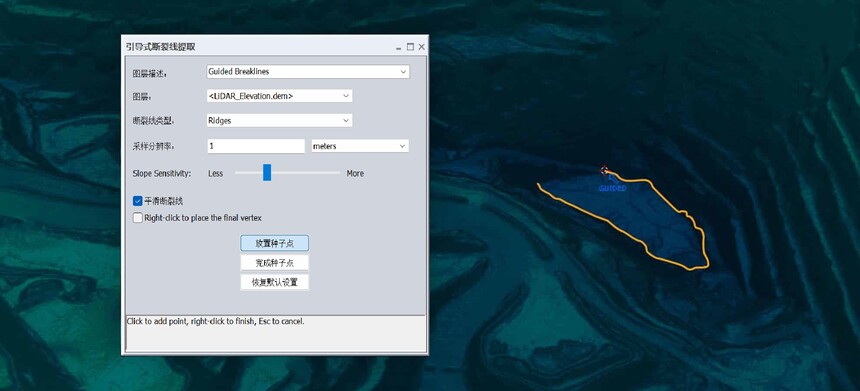This screenshot has width=860, height=391.
Task: Click the 图层描述 label
Action: point(149,73)
